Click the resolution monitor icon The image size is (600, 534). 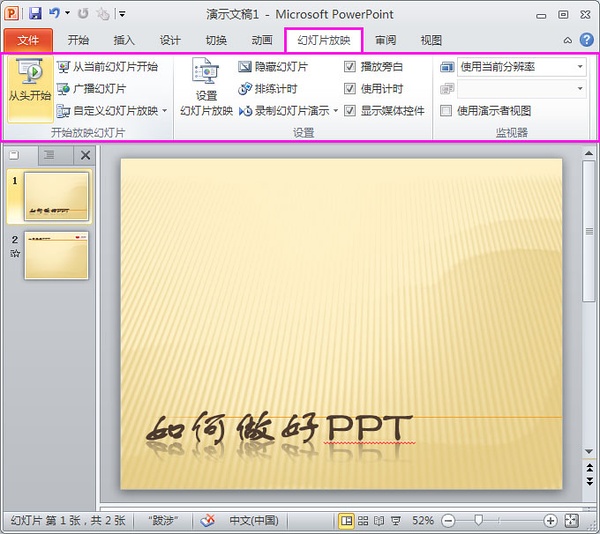447,67
